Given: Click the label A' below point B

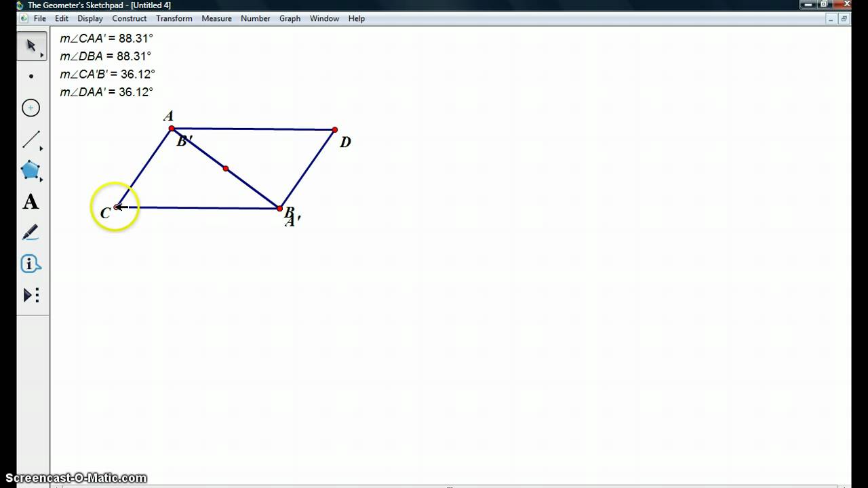Looking at the screenshot, I should click(292, 221).
